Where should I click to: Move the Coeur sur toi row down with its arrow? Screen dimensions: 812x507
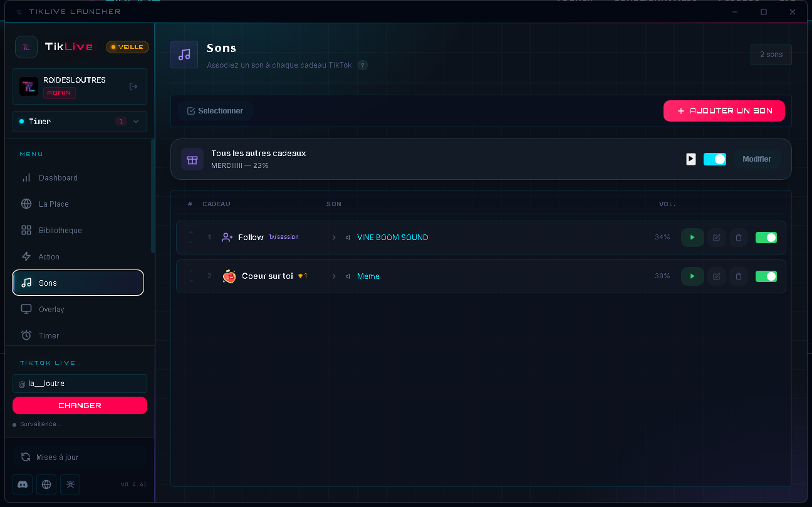(191, 281)
